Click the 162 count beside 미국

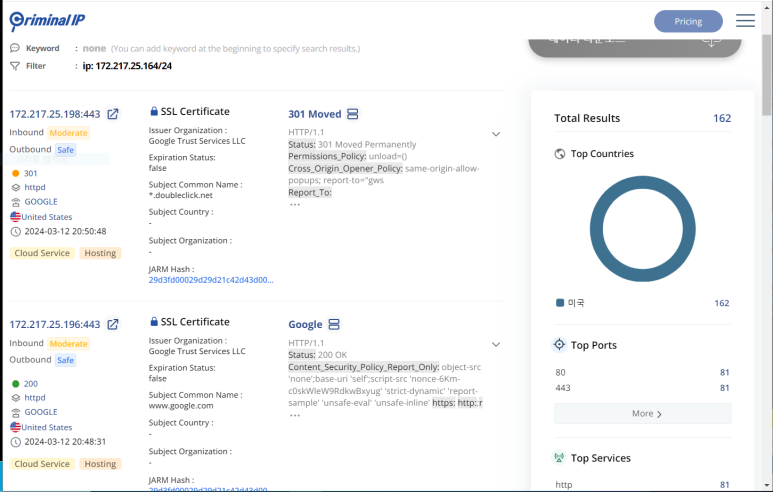pos(722,303)
